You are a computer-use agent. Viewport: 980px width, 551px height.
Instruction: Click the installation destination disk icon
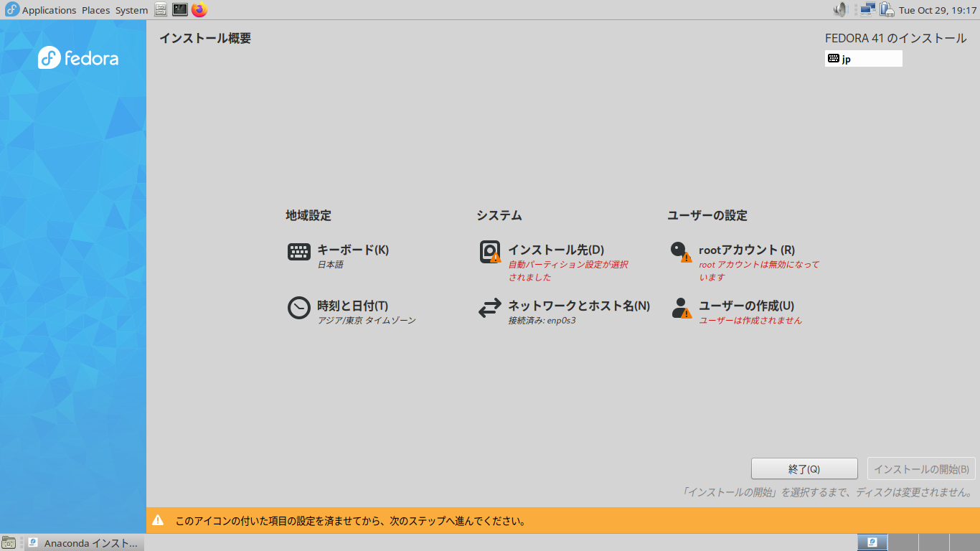pyautogui.click(x=490, y=252)
